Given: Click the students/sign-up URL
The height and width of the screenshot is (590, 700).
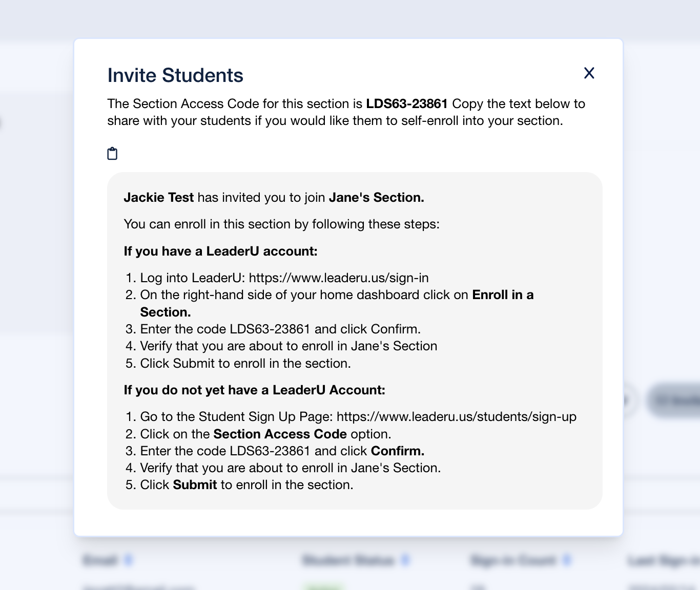Looking at the screenshot, I should [456, 416].
